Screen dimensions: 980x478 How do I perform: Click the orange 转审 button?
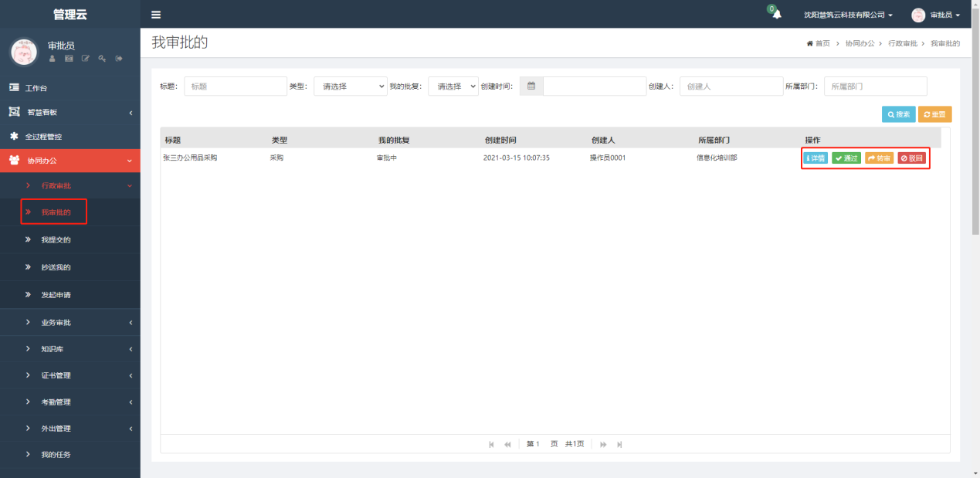point(879,158)
